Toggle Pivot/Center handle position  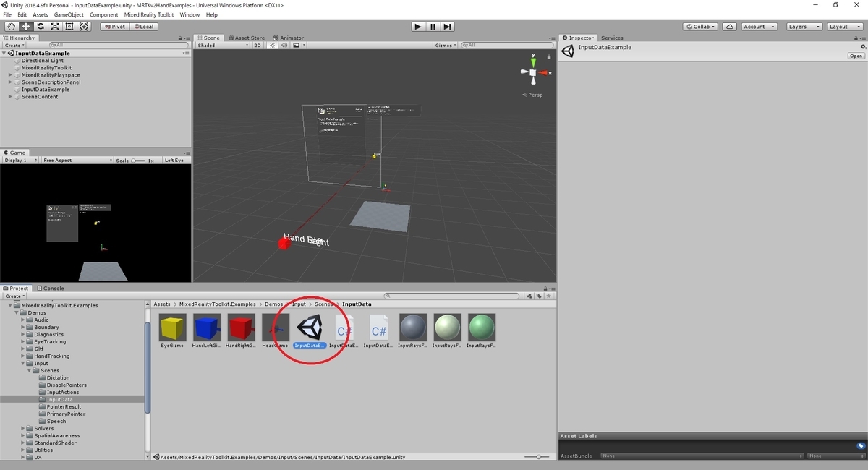point(115,27)
